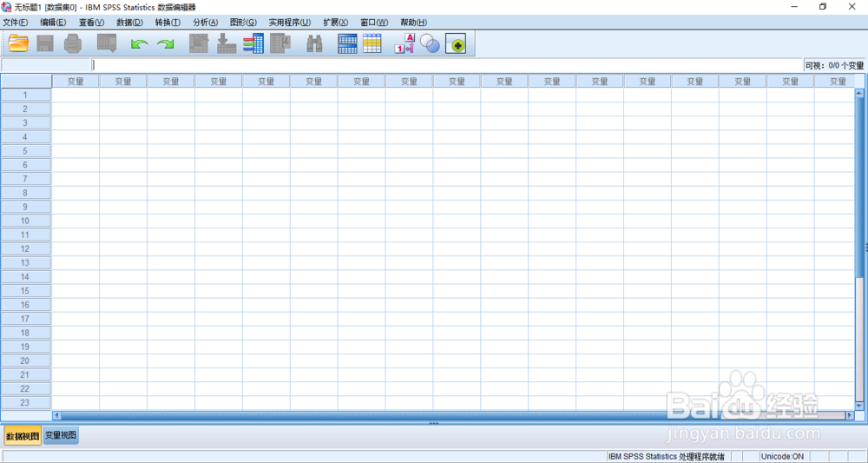The image size is (868, 463).
Task: Select row header 8
Action: [x=26, y=193]
